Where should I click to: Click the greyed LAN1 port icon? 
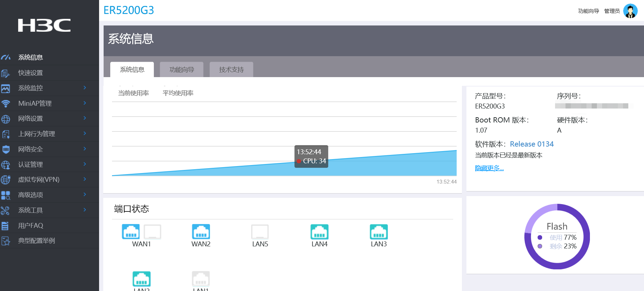(x=201, y=279)
